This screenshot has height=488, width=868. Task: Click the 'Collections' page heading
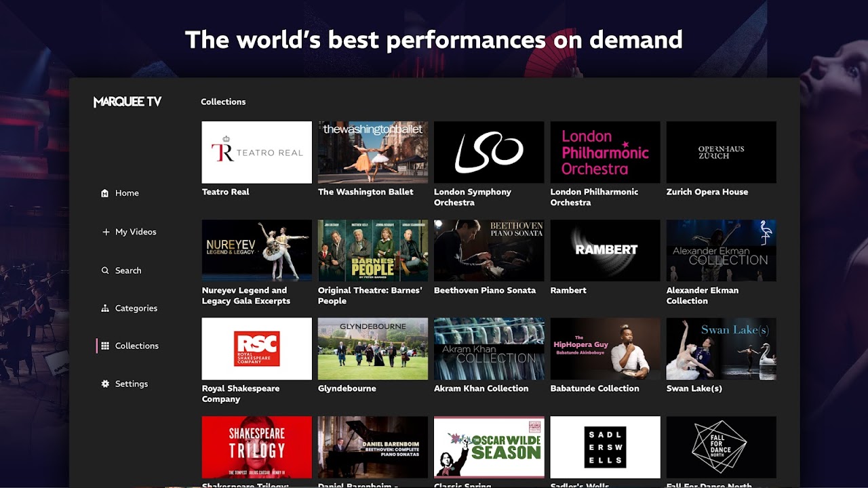pos(223,102)
